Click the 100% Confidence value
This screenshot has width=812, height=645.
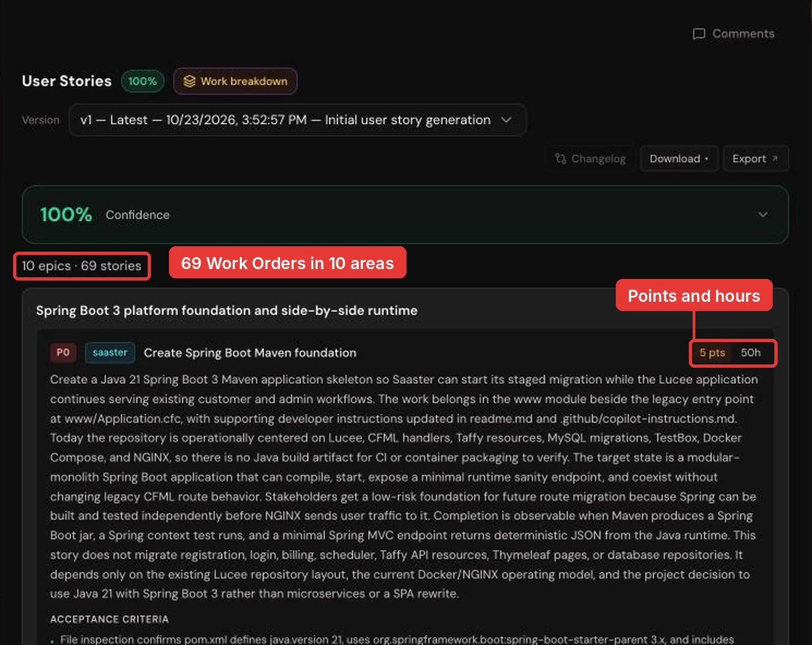point(66,215)
